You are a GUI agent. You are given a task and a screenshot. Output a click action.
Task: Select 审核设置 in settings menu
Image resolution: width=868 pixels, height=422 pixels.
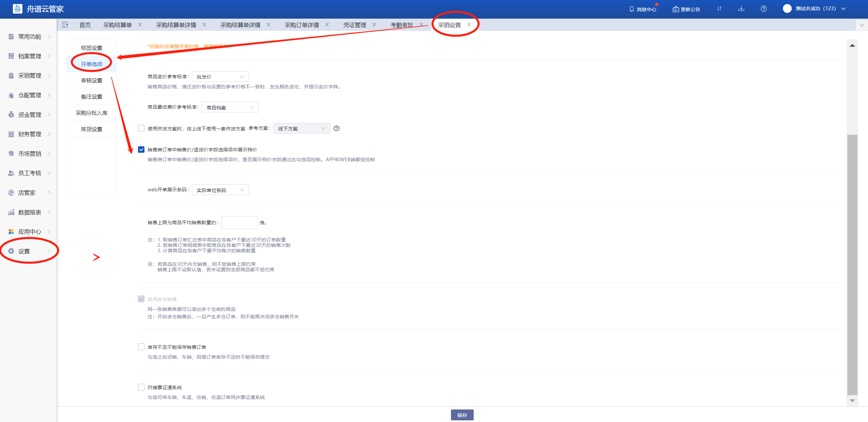[92, 80]
